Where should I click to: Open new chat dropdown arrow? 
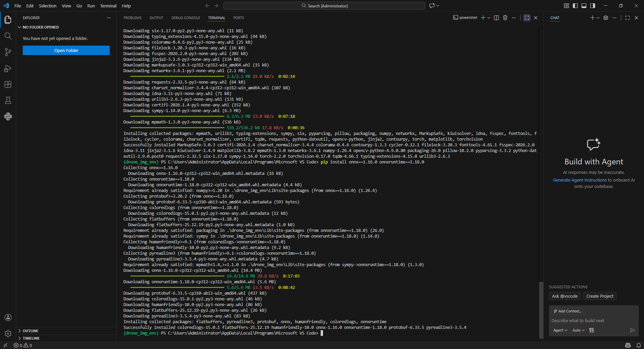(598, 18)
